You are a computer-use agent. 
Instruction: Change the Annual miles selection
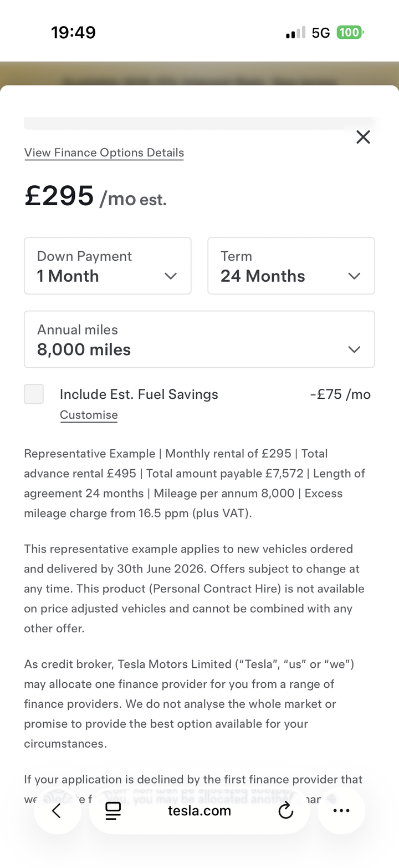click(x=199, y=339)
